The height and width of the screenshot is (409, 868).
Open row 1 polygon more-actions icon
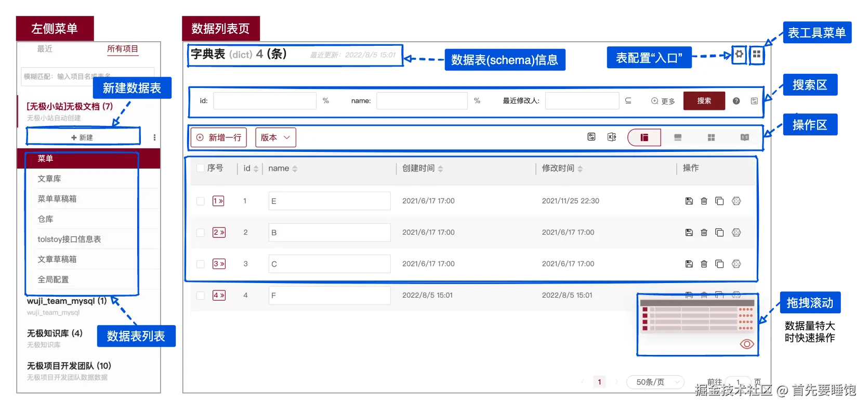point(736,201)
